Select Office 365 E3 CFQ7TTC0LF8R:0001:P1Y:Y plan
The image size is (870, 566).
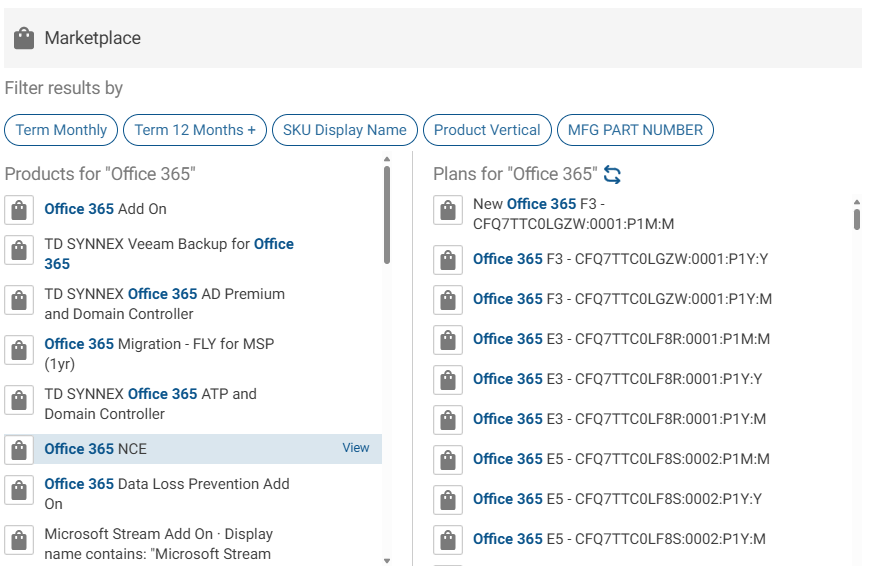[x=618, y=379]
